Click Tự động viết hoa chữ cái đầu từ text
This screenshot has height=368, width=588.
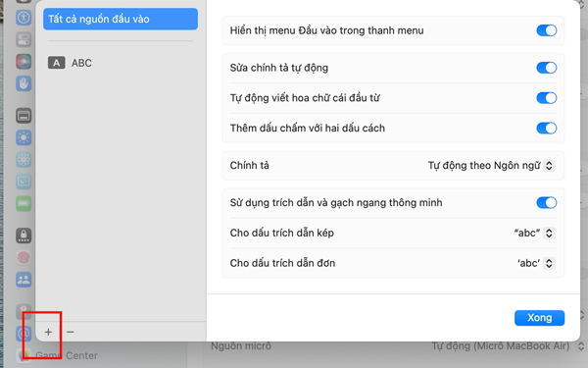pyautogui.click(x=305, y=98)
